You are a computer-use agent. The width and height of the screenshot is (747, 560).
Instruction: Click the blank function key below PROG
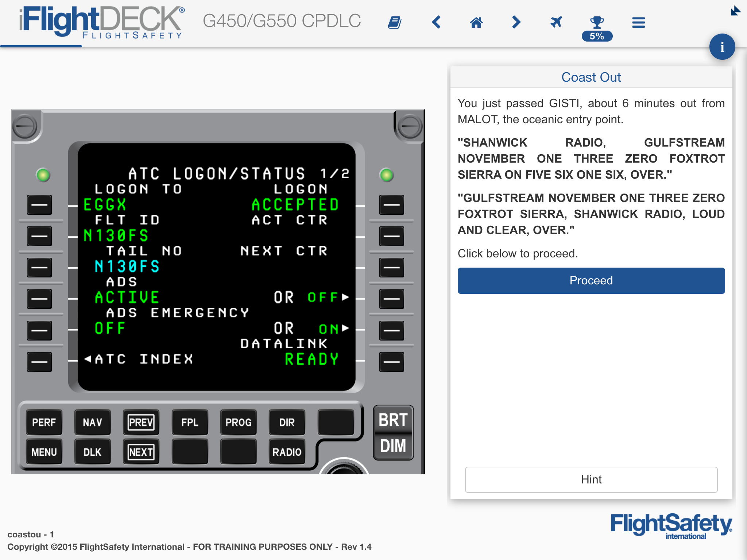click(x=238, y=452)
